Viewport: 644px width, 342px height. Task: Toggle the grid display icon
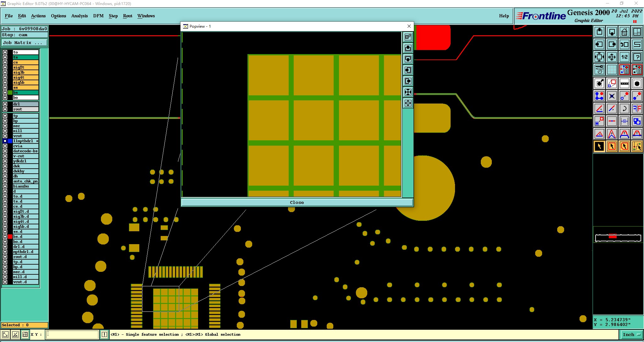point(612,70)
